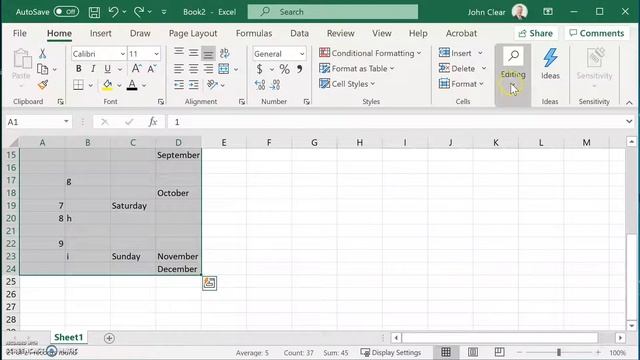This screenshot has width=640, height=360.
Task: Increase cell indent
Action: click(194, 85)
